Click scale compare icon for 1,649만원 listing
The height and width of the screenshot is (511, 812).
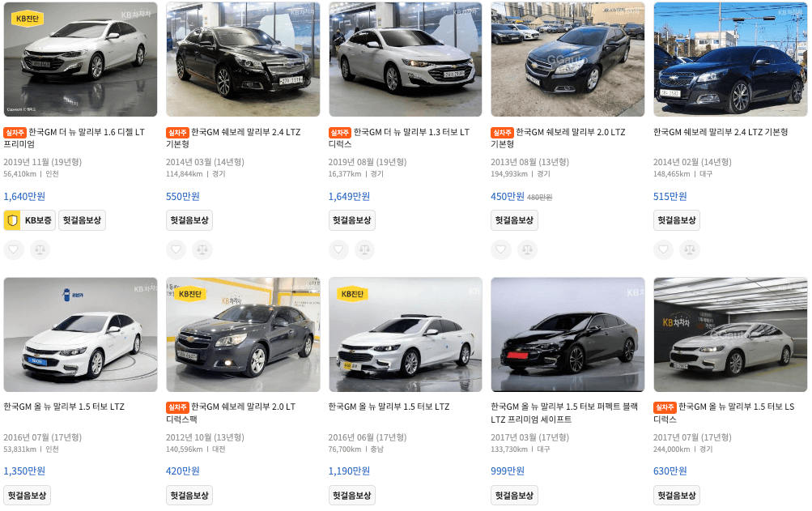[x=365, y=249]
